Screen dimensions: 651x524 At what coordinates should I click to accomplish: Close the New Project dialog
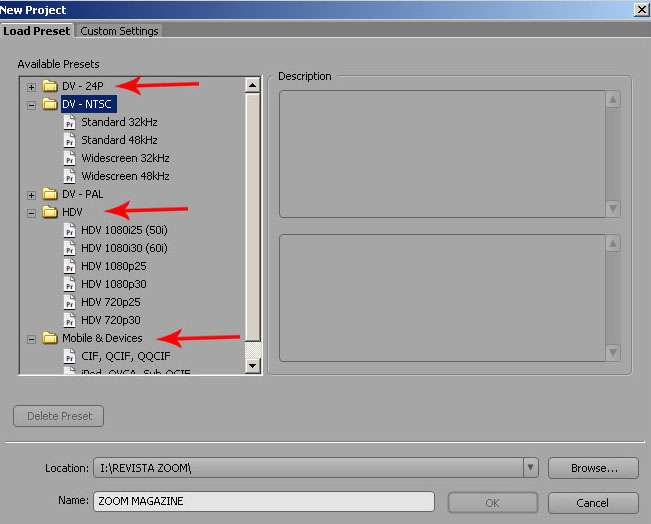[x=640, y=9]
